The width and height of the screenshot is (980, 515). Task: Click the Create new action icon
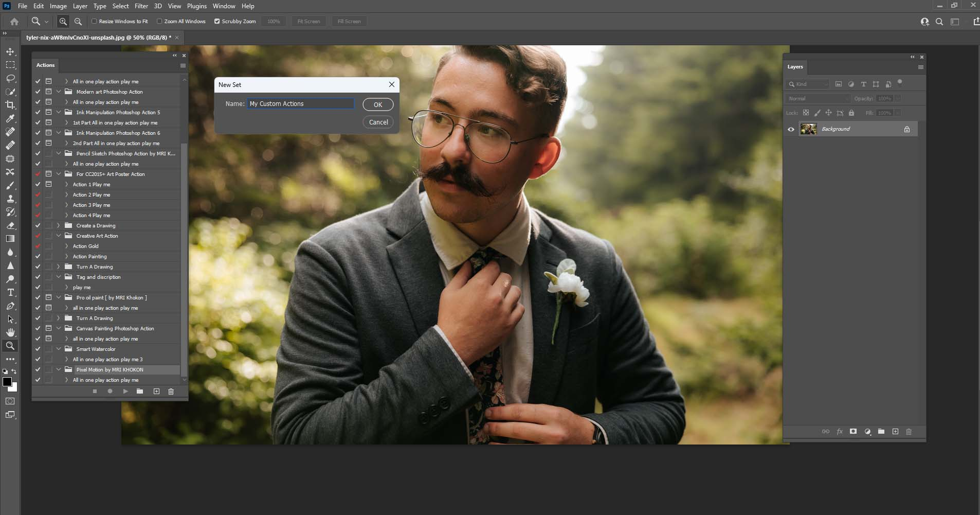click(x=157, y=392)
